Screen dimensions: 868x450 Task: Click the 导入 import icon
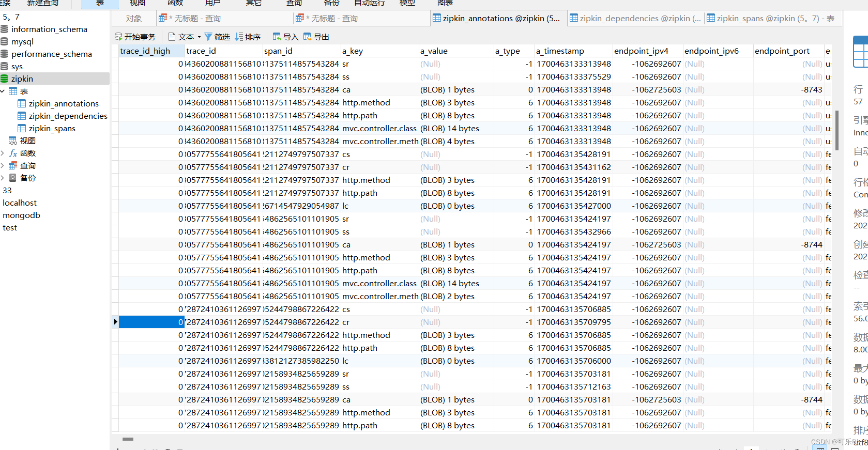pyautogui.click(x=277, y=37)
